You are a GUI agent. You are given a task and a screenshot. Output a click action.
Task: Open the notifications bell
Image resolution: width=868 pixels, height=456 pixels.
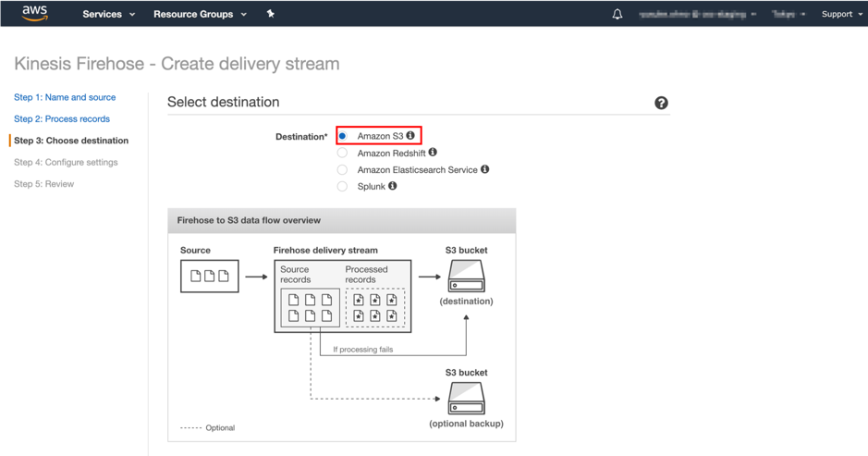(617, 14)
